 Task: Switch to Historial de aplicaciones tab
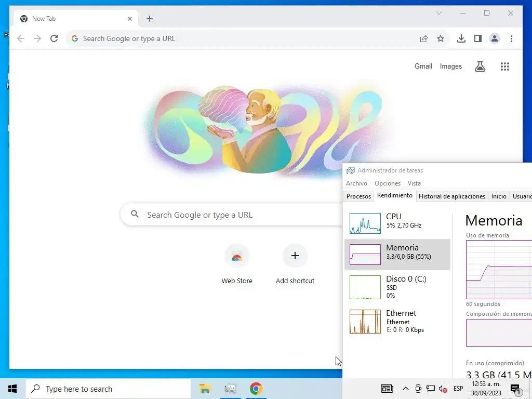(451, 196)
